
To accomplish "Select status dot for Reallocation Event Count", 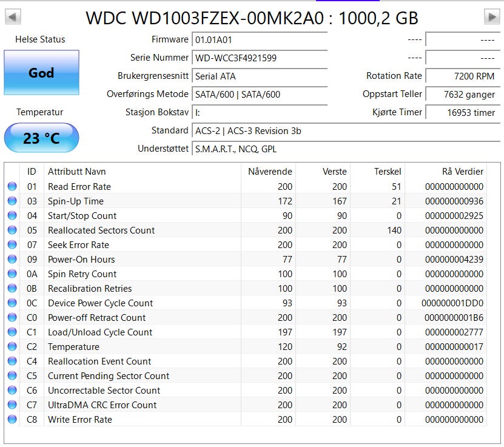I will click(x=12, y=361).
